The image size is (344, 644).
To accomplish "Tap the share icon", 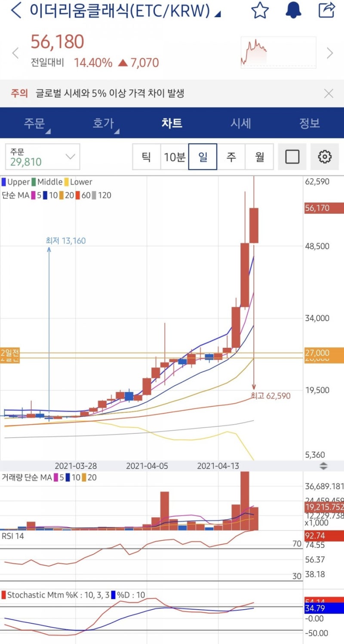I will click(x=326, y=9).
